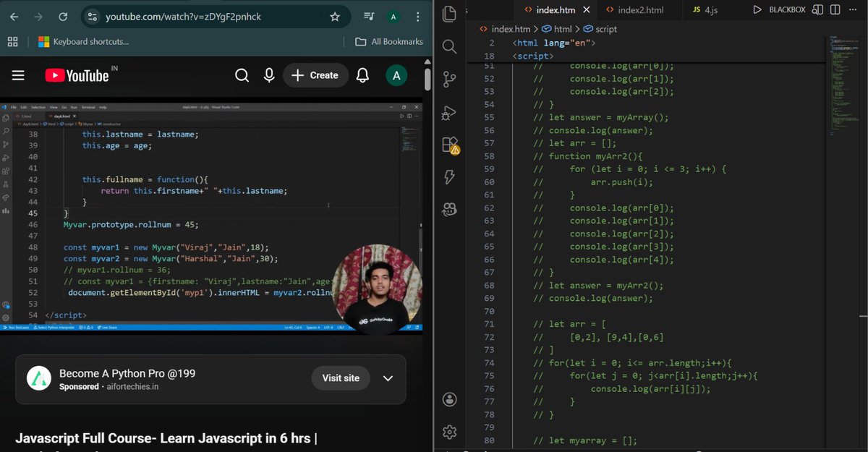Go back in the Chrome browser
This screenshot has width=868, height=452.
(x=14, y=16)
